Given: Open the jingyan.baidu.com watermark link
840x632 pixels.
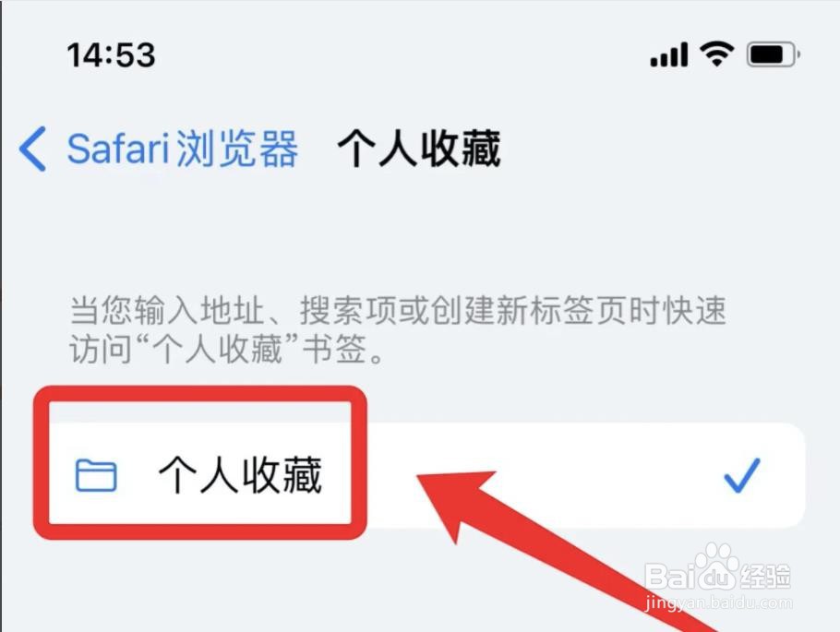Looking at the screenshot, I should (x=718, y=602).
